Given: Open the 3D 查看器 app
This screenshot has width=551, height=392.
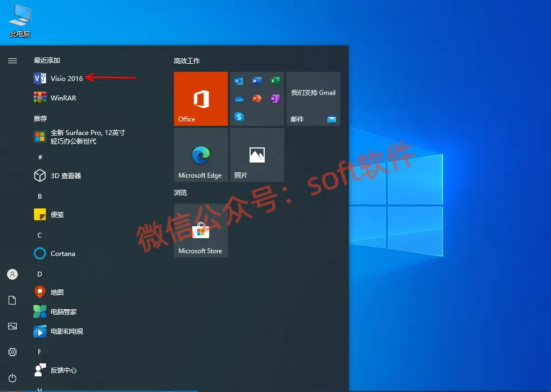Looking at the screenshot, I should tap(57, 175).
